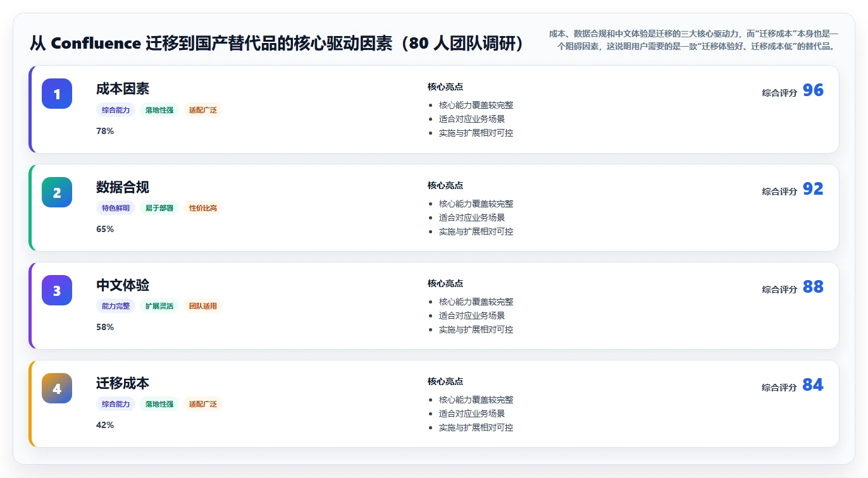Click the 团队适用 tag
The width and height of the screenshot is (868, 478).
203,306
